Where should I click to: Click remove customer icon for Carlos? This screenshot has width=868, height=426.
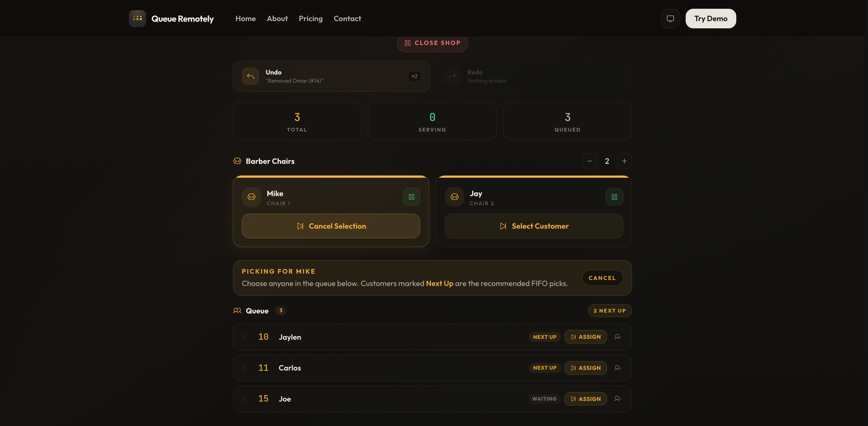pos(617,368)
